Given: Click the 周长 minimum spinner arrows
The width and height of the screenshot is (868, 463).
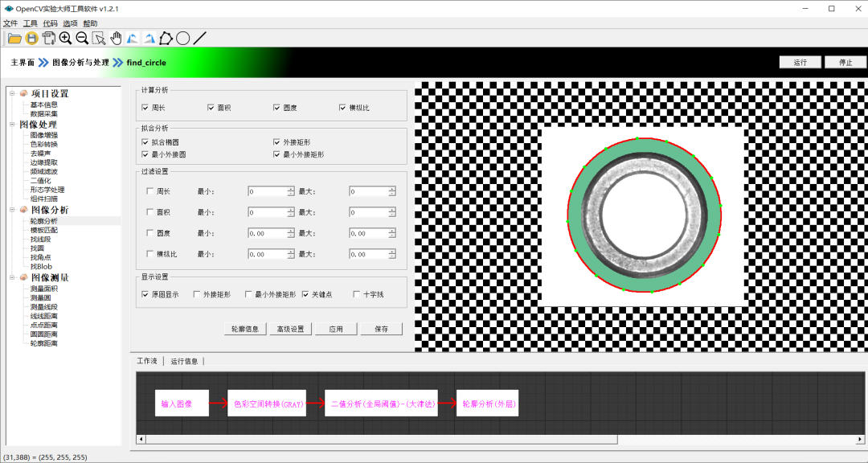Looking at the screenshot, I should click(x=291, y=191).
